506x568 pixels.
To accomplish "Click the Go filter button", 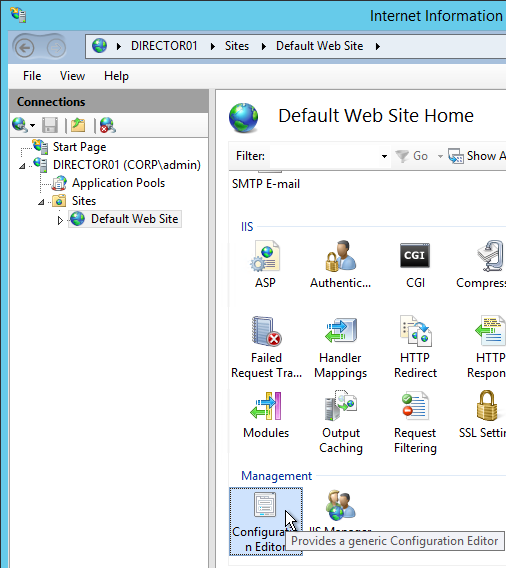I will (x=412, y=156).
